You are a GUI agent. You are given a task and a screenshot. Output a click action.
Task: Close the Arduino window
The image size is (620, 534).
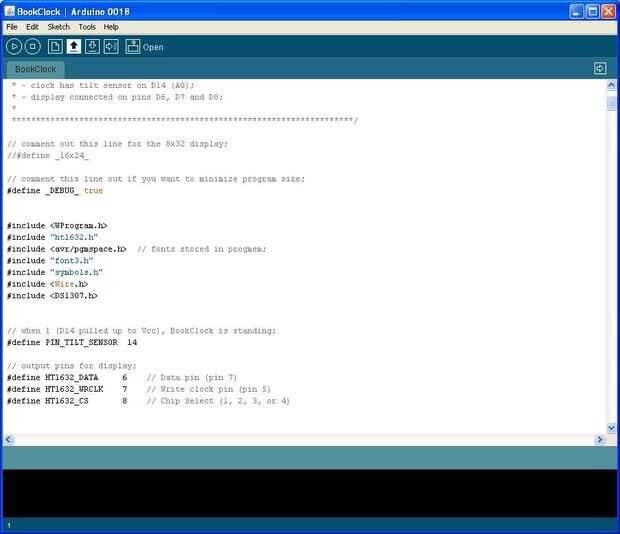[x=608, y=11]
